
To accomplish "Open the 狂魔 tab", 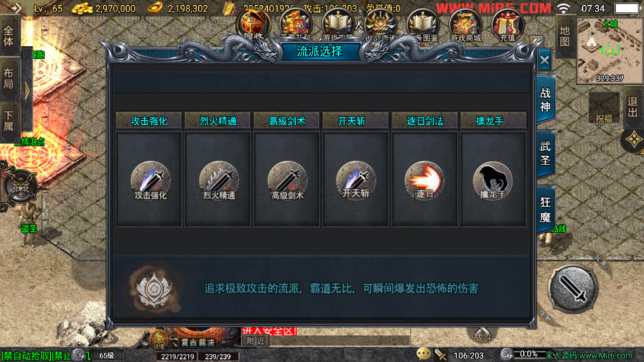I will 545,210.
